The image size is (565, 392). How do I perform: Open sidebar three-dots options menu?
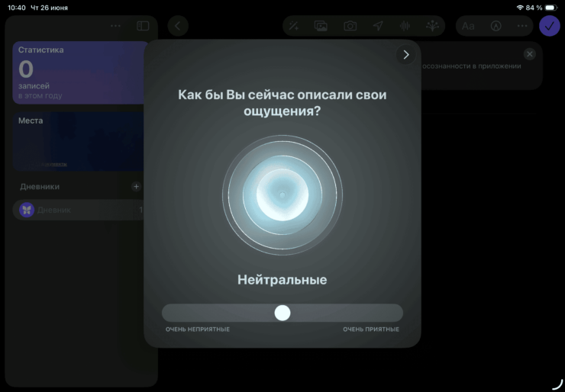tap(115, 26)
